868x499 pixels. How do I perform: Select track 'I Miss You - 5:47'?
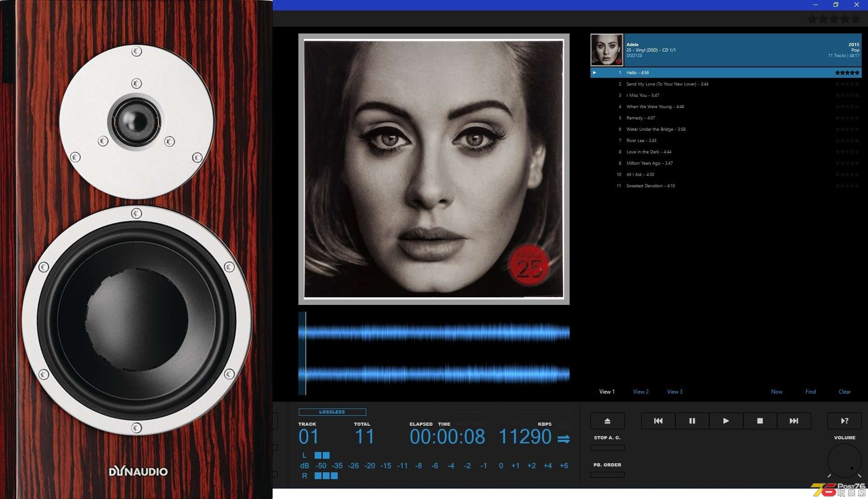pyautogui.click(x=726, y=95)
